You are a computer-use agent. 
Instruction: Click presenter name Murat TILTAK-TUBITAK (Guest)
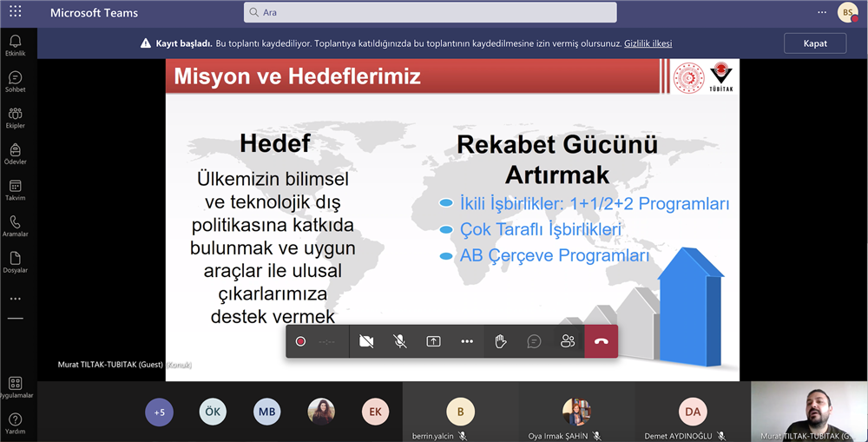pyautogui.click(x=110, y=365)
